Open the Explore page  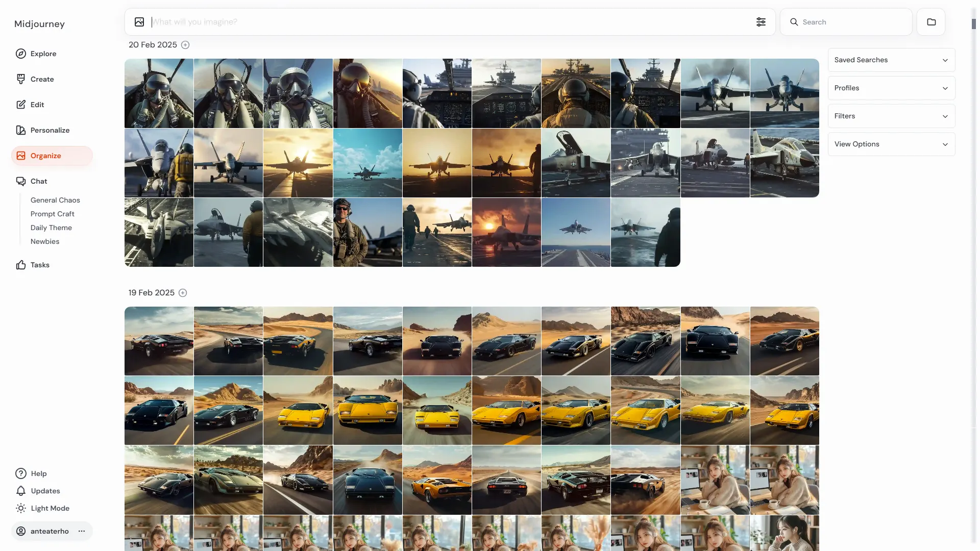[43, 54]
